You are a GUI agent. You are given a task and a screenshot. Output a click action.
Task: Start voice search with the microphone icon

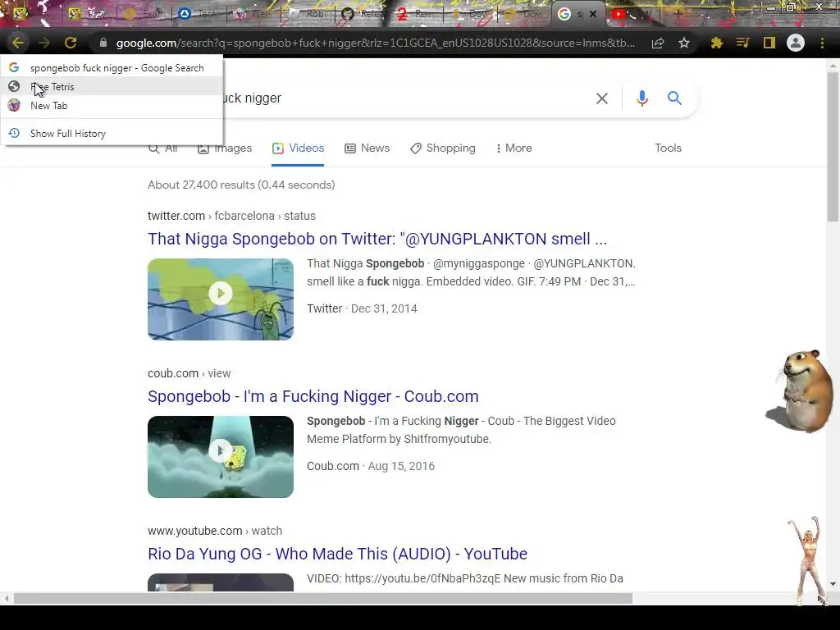click(641, 98)
